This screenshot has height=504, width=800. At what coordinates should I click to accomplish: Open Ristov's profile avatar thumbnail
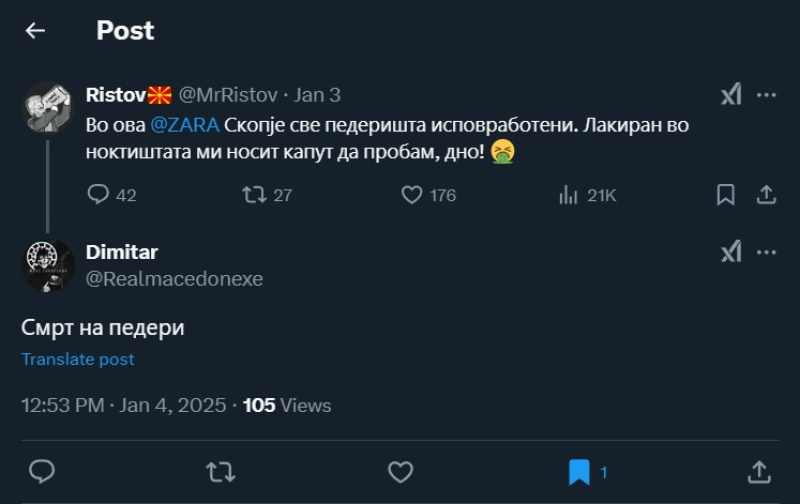[48, 108]
